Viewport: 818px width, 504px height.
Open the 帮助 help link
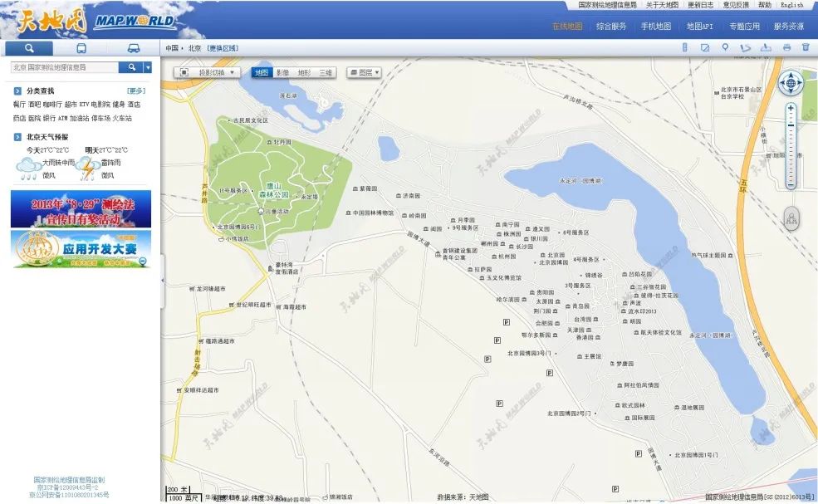click(x=765, y=5)
